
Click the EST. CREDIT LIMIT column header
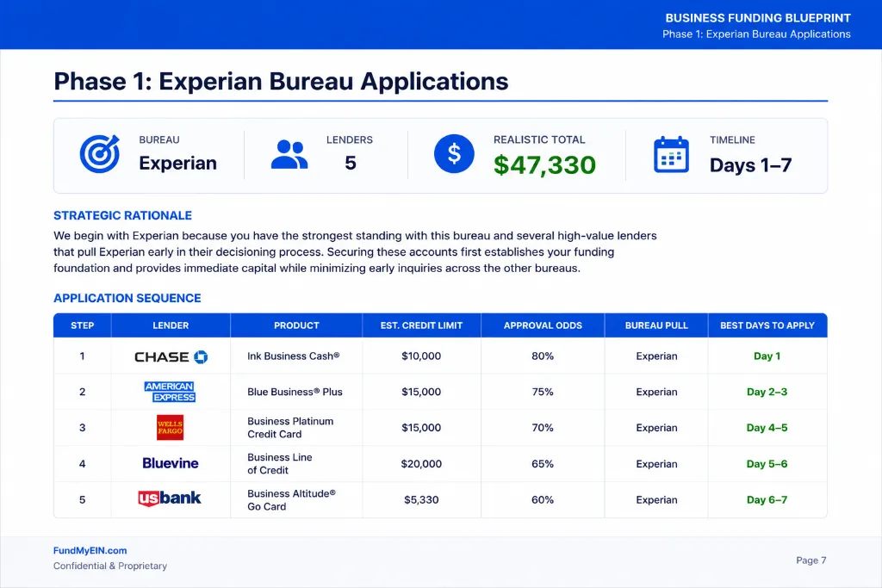[x=421, y=325]
